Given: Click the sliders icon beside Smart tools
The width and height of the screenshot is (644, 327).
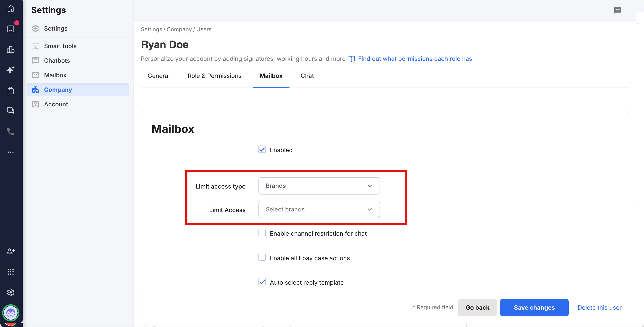Looking at the screenshot, I should pyautogui.click(x=36, y=46).
